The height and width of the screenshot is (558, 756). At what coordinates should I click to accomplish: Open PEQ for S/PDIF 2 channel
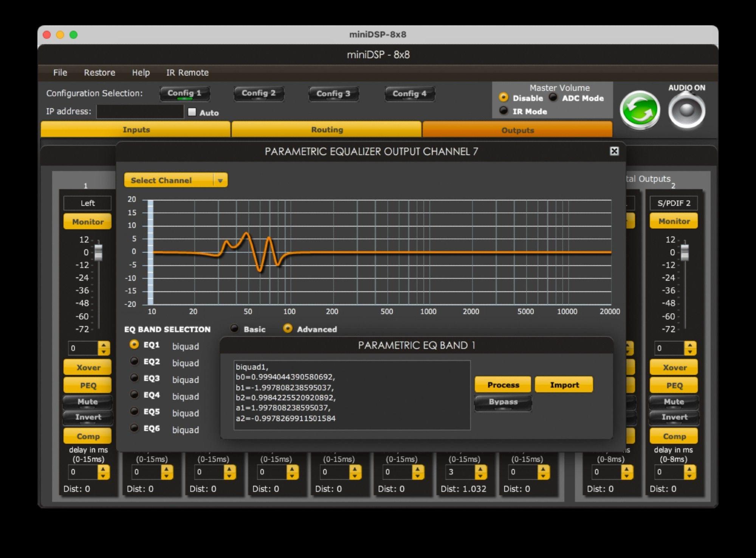point(674,385)
